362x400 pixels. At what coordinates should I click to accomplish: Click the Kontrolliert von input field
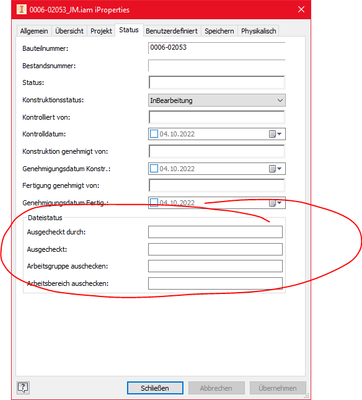217,117
